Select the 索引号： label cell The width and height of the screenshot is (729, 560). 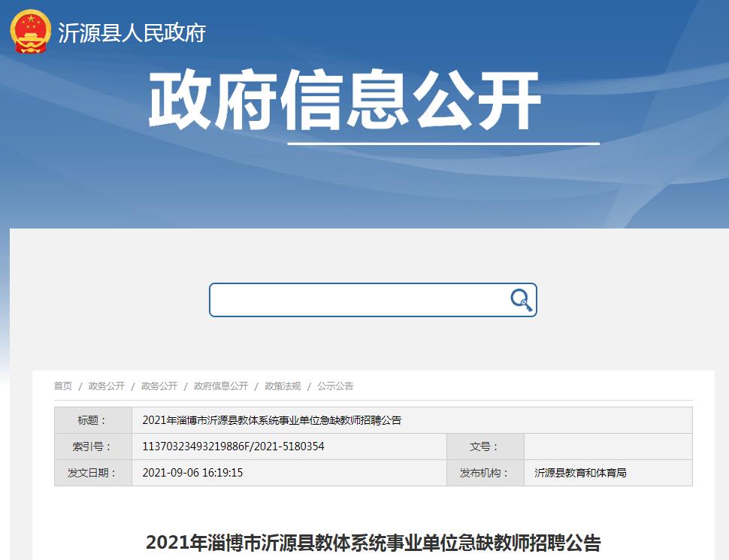(x=93, y=447)
